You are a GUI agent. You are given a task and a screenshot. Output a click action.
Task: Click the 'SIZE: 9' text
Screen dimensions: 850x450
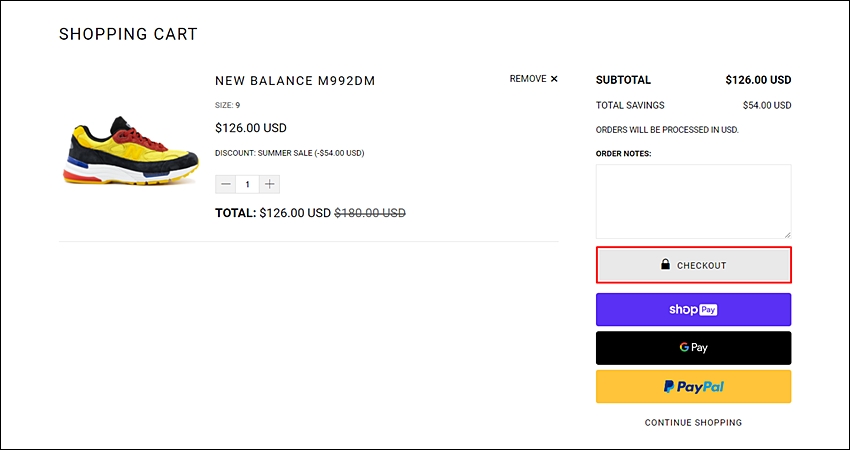click(x=228, y=105)
